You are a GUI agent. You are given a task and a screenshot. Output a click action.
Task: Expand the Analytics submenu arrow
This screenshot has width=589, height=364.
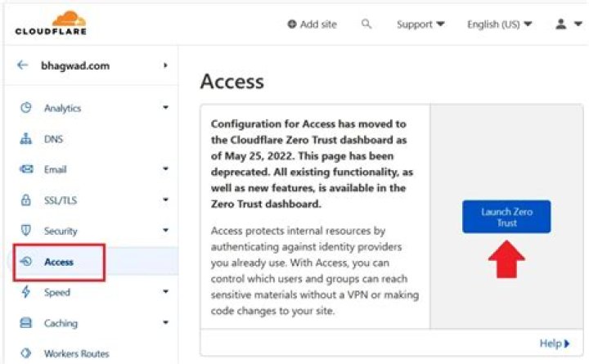click(165, 108)
